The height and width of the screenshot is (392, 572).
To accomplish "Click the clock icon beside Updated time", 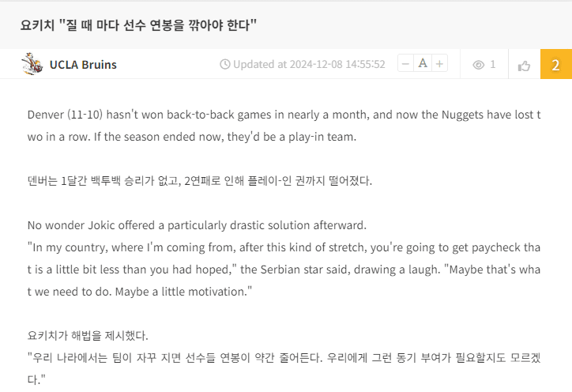I will coord(224,65).
